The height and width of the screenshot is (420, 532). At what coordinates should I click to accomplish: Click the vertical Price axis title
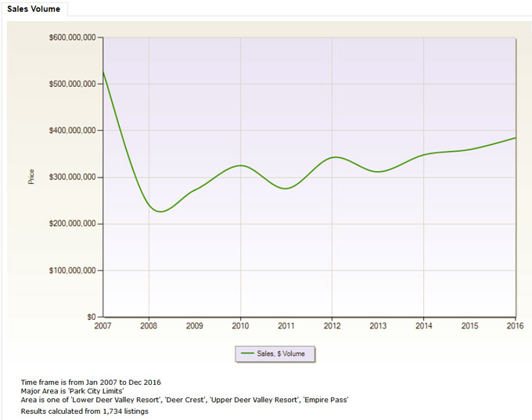coord(31,177)
